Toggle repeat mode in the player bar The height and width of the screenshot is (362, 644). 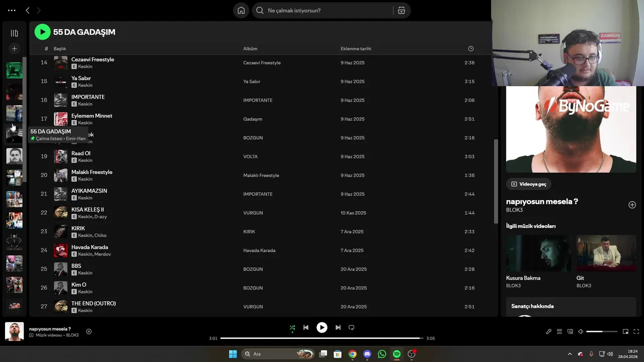point(352,327)
